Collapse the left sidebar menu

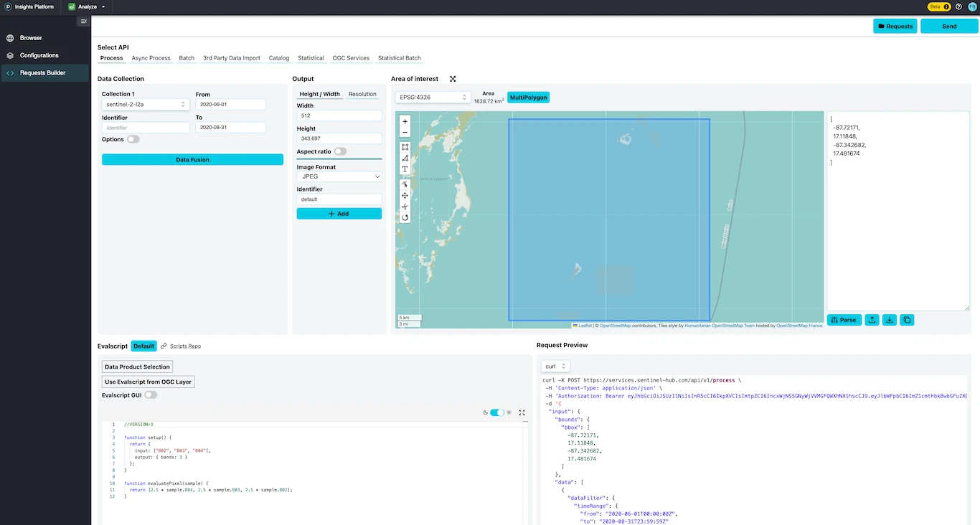[84, 22]
